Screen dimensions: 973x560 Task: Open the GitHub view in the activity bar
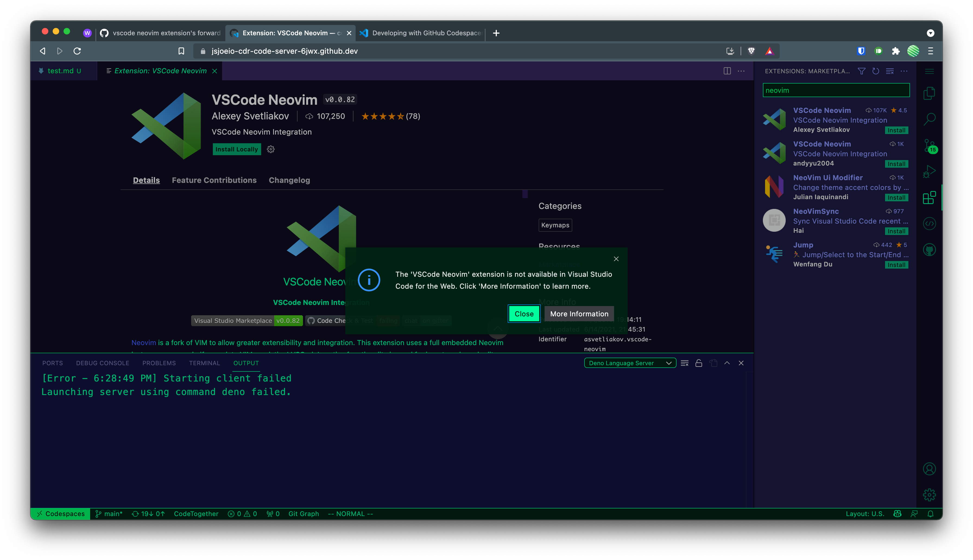tap(929, 249)
